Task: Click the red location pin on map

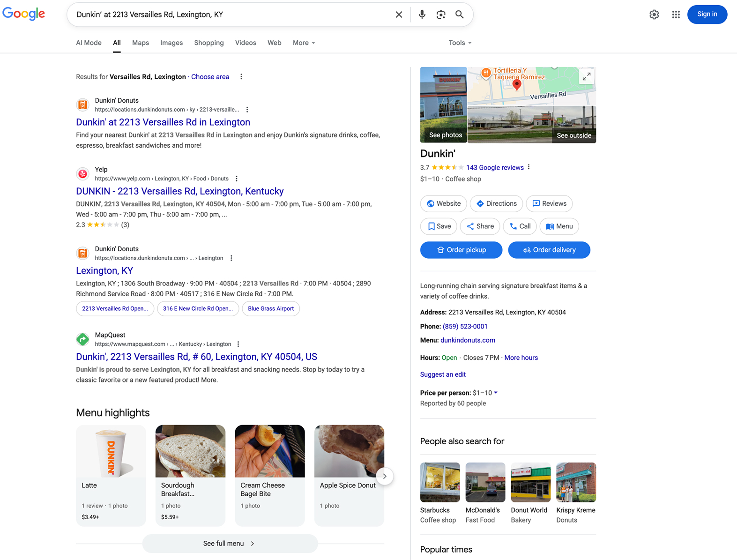Action: pyautogui.click(x=517, y=85)
